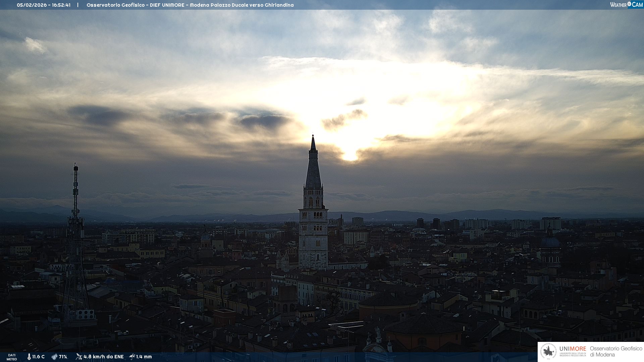This screenshot has height=362, width=644.
Task: Click the wind speed icon
Action: [79, 357]
